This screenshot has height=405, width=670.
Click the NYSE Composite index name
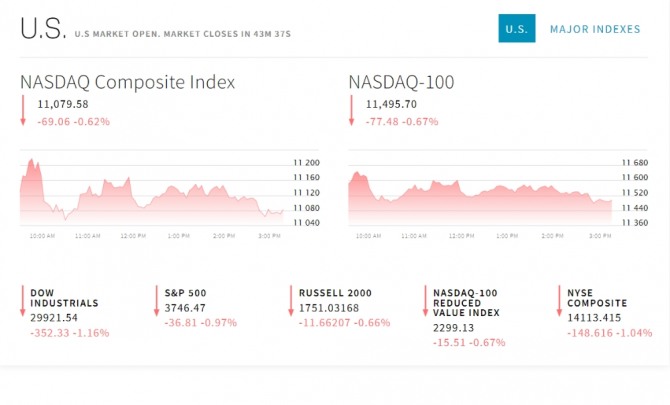pyautogui.click(x=597, y=297)
